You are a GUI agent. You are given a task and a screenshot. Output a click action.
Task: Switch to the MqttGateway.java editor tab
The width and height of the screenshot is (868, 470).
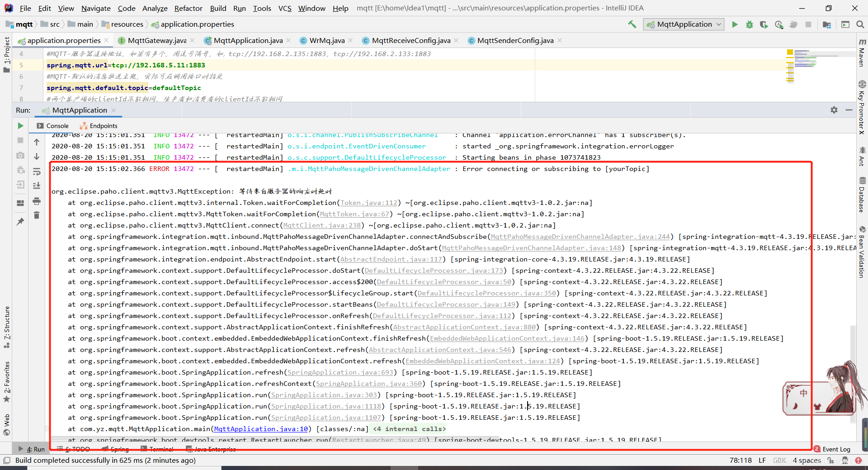click(x=156, y=40)
